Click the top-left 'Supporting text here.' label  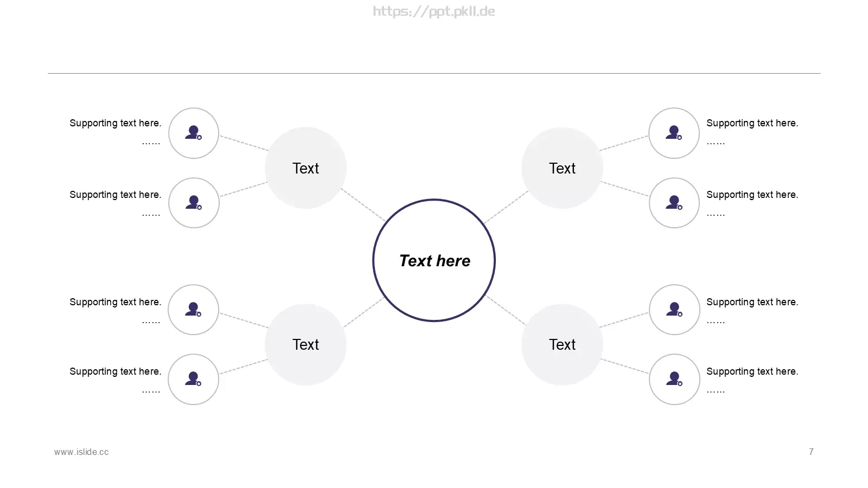point(116,123)
